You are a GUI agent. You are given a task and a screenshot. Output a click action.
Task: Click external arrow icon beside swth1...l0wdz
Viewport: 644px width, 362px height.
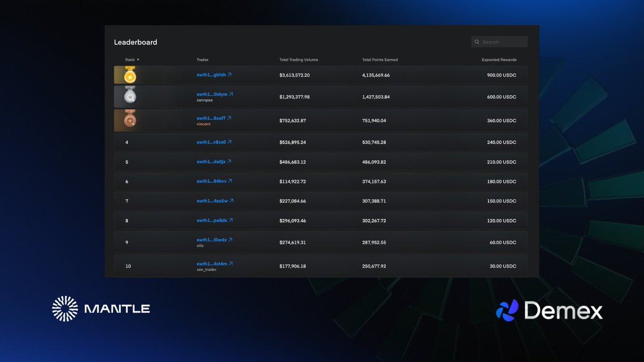click(230, 239)
